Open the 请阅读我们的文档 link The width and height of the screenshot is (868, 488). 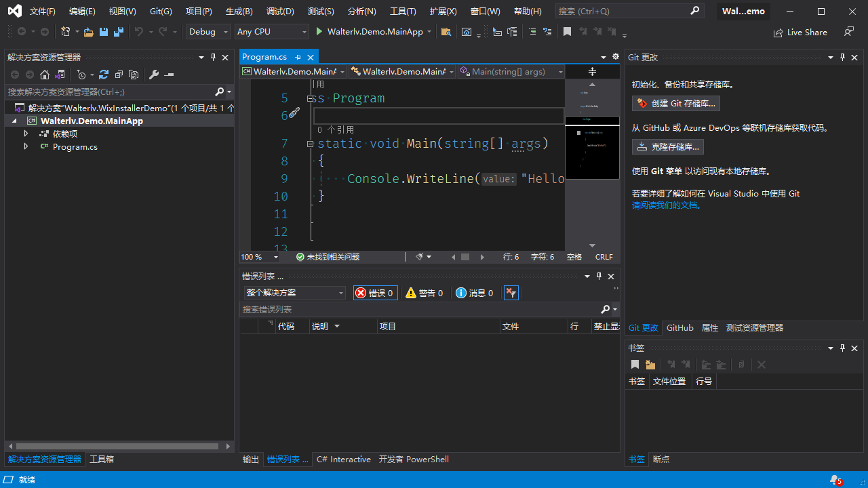click(665, 205)
